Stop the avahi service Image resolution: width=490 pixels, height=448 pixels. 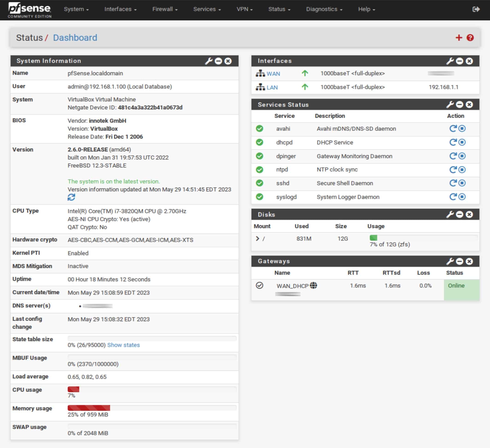[462, 128]
